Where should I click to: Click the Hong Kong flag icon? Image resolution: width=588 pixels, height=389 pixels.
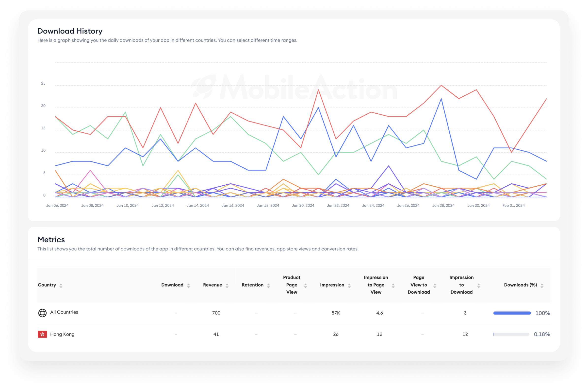(42, 334)
